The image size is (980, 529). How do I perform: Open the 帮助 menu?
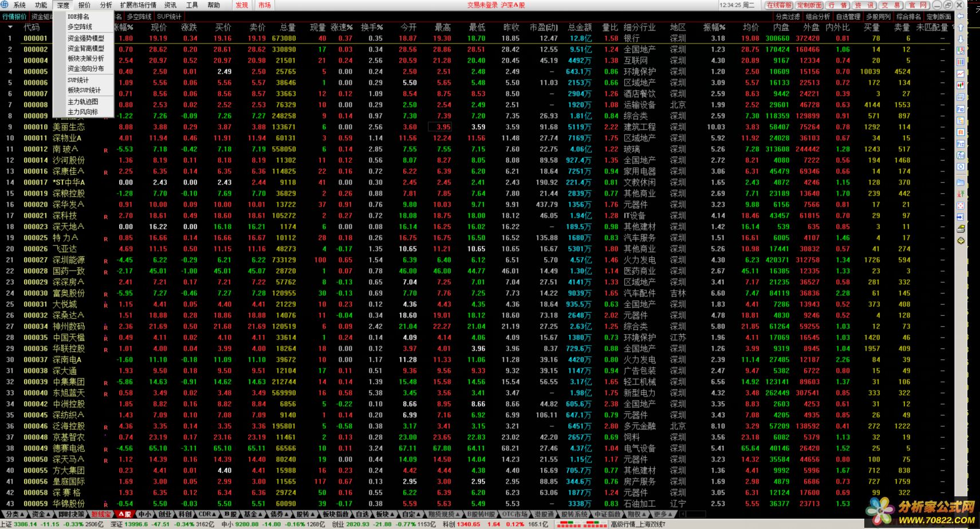(214, 5)
